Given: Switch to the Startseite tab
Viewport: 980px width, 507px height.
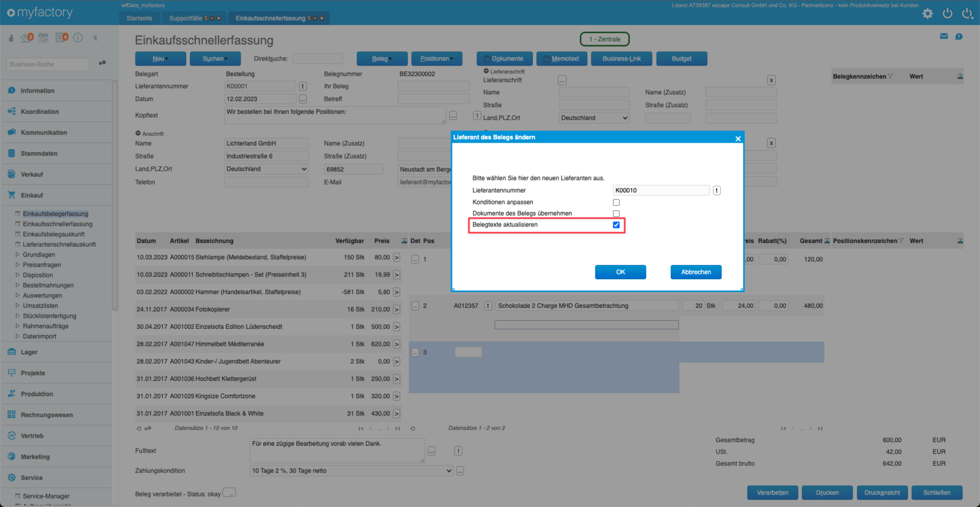Looking at the screenshot, I should pyautogui.click(x=140, y=18).
